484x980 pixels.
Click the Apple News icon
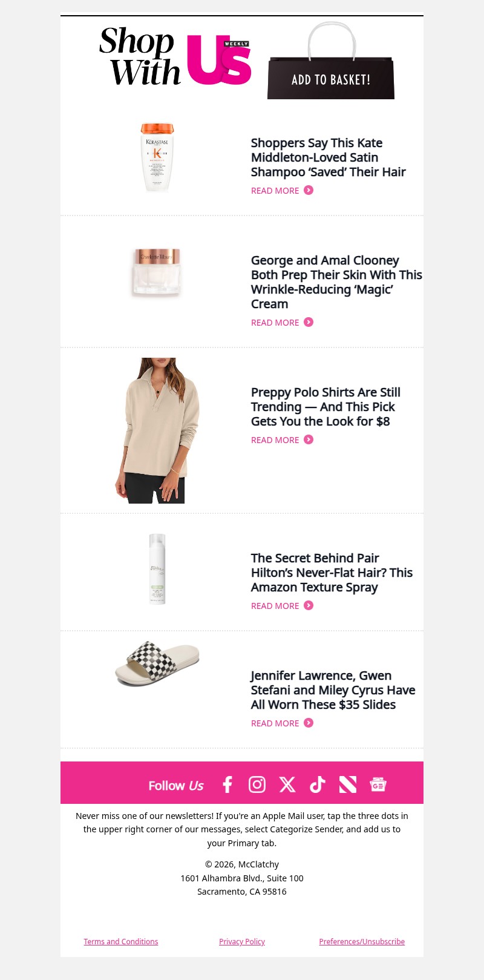coord(348,784)
